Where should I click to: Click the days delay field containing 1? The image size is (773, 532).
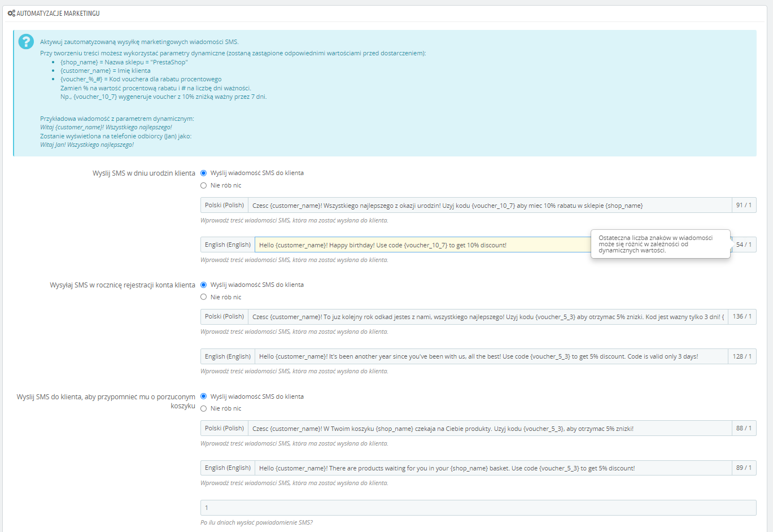click(478, 508)
